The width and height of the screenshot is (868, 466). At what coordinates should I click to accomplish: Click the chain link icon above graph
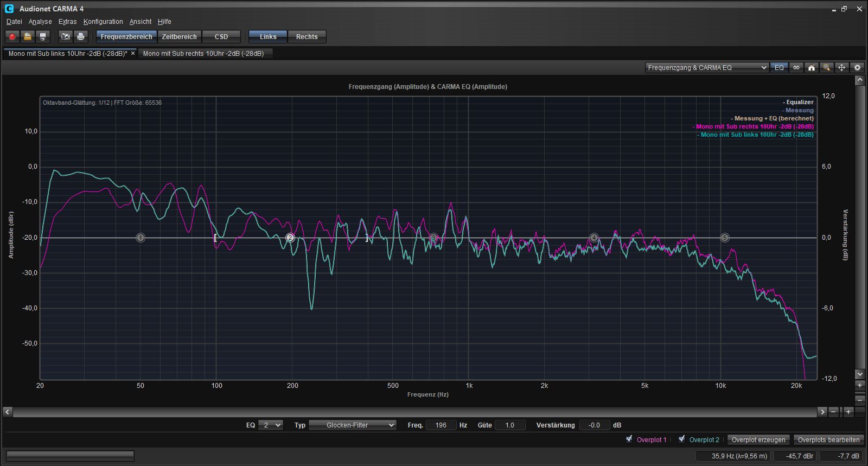[x=796, y=68]
